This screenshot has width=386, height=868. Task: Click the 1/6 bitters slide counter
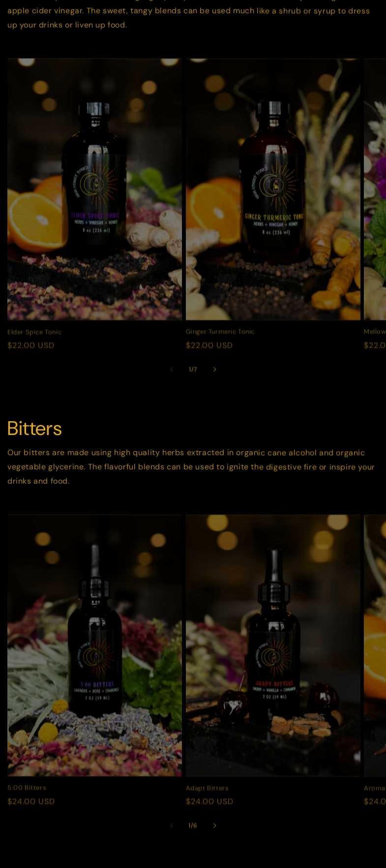[193, 826]
